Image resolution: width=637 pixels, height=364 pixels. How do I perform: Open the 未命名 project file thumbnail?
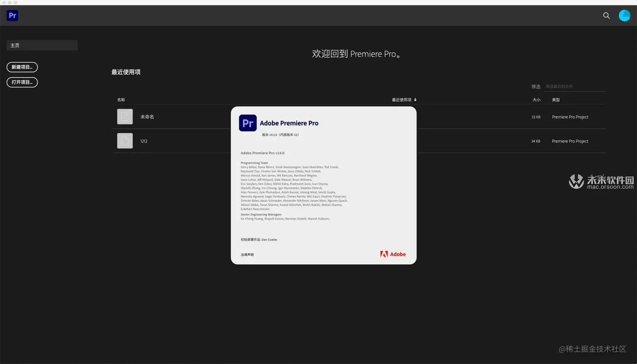125,117
